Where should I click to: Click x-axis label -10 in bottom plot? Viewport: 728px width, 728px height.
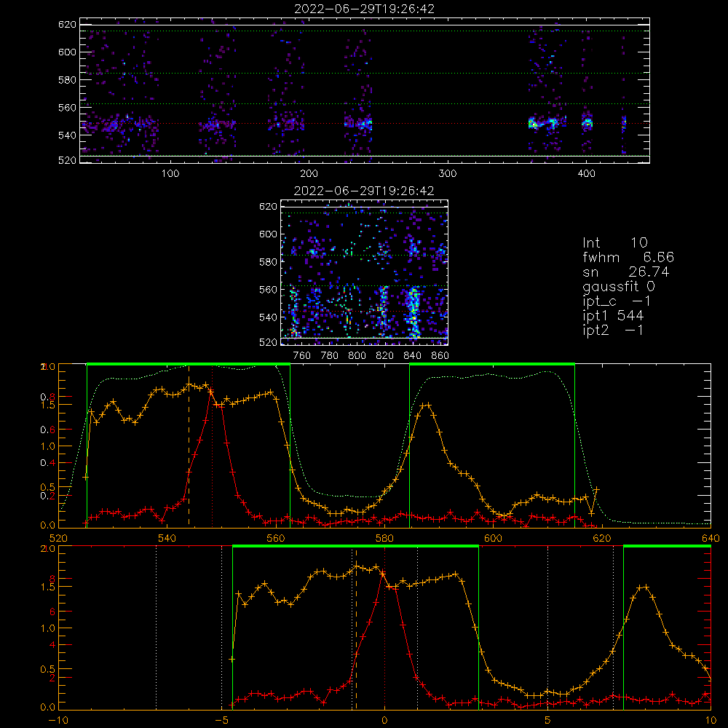click(x=58, y=721)
